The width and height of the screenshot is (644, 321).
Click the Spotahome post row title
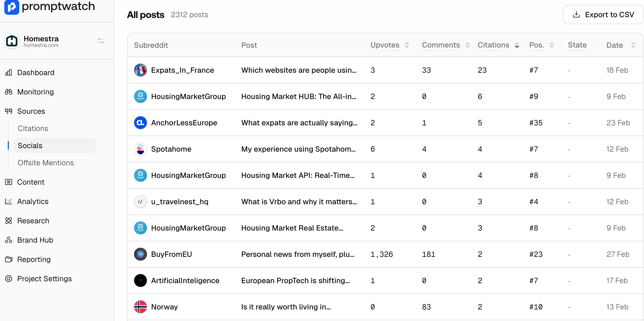tap(298, 149)
